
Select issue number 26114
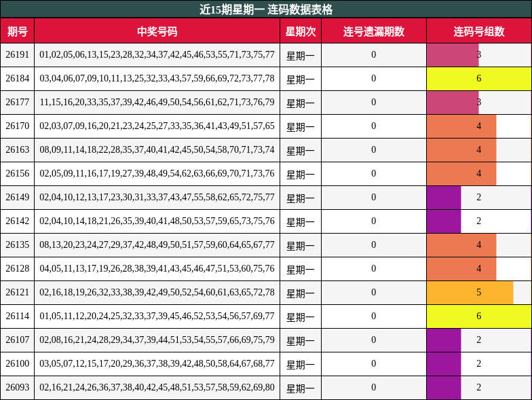point(18,316)
